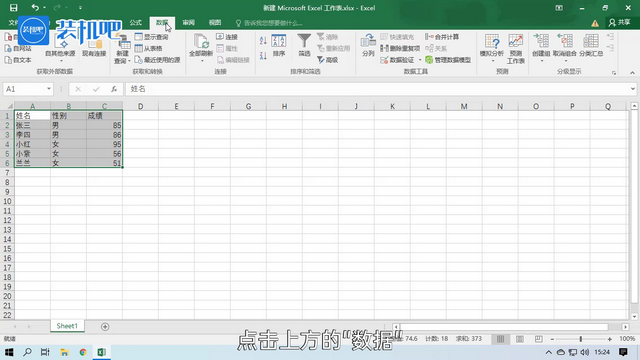The height and width of the screenshot is (360, 640).
Task: Open 最近使用的源 (Recent Sources)
Action: [x=157, y=60]
